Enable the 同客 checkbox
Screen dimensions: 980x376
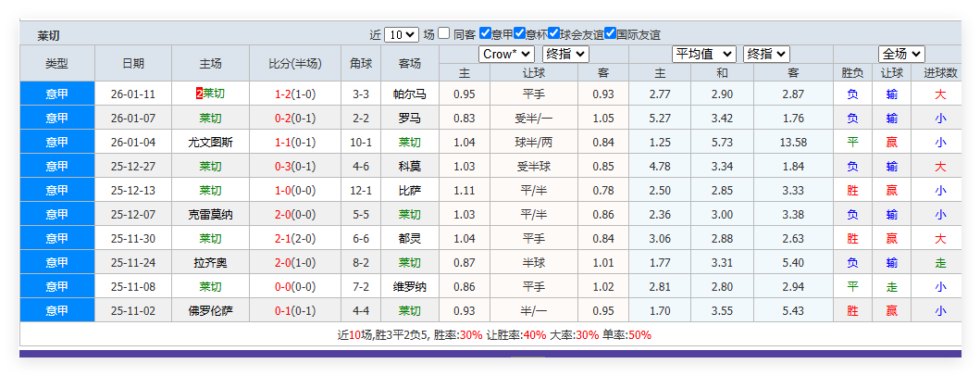click(444, 33)
